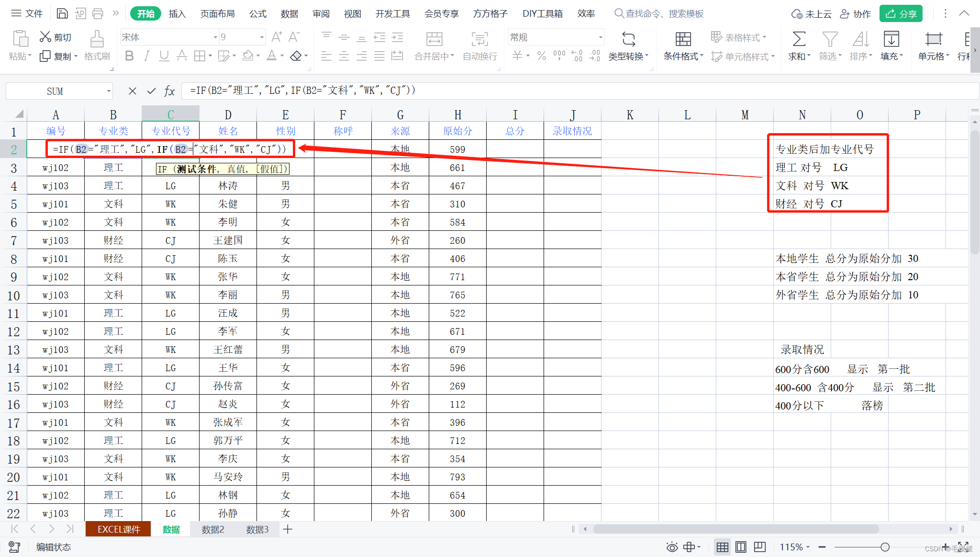Open the 插入 (Insert) ribbon tab
980x557 pixels.
[x=177, y=14]
